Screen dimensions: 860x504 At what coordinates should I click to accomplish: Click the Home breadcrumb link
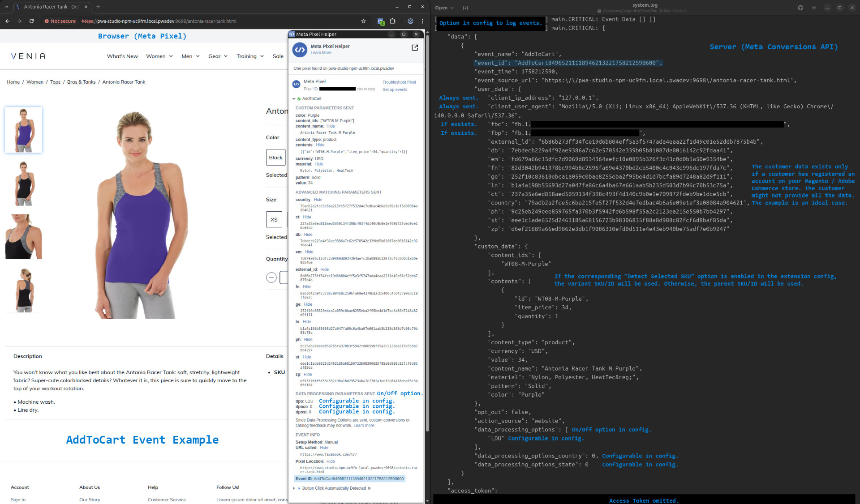[13, 82]
